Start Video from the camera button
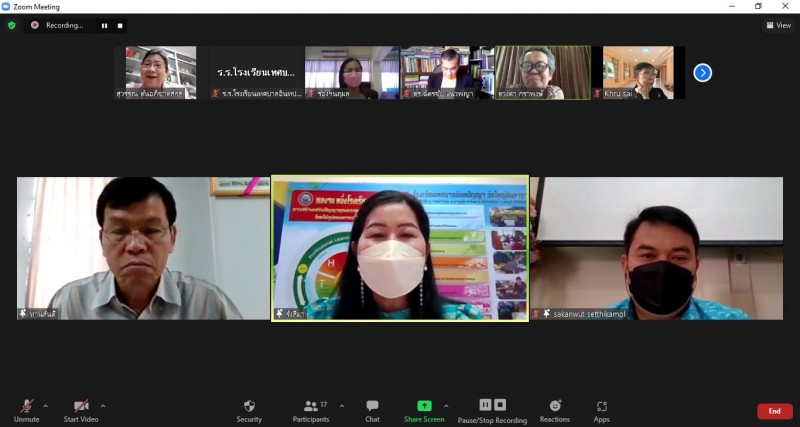This screenshot has height=427, width=800. [x=81, y=411]
